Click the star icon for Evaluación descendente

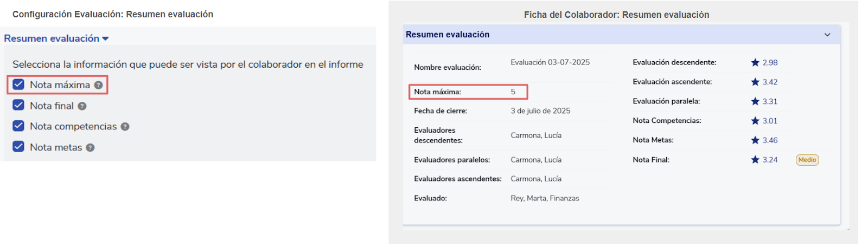755,62
